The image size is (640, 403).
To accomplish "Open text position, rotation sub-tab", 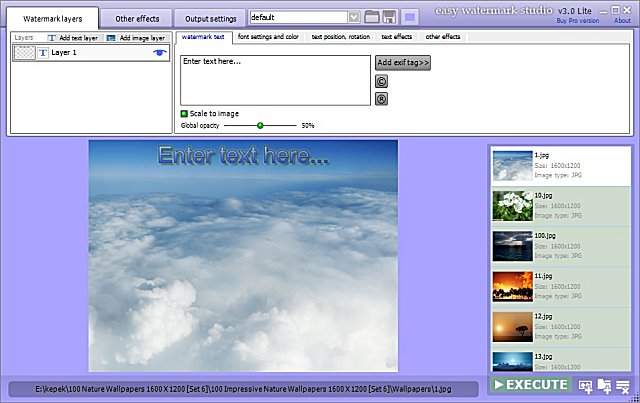I will 341,37.
